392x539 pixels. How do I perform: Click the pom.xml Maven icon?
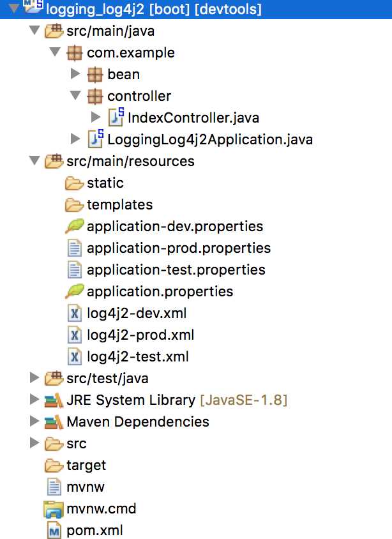pos(54,530)
